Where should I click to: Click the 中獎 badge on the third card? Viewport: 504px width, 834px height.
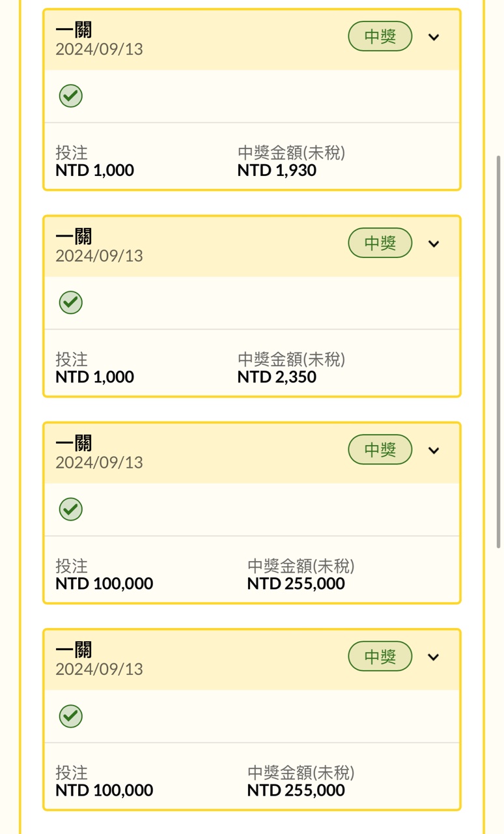pyautogui.click(x=380, y=450)
